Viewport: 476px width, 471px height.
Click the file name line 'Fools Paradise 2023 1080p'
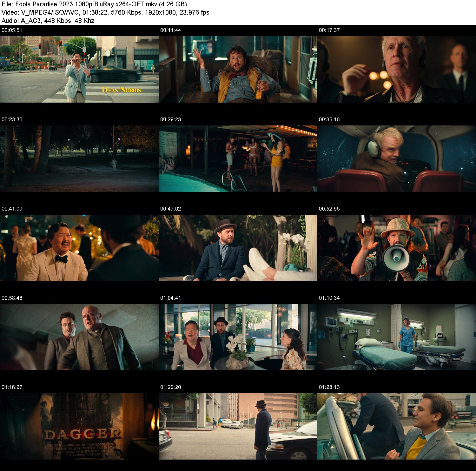coord(94,4)
